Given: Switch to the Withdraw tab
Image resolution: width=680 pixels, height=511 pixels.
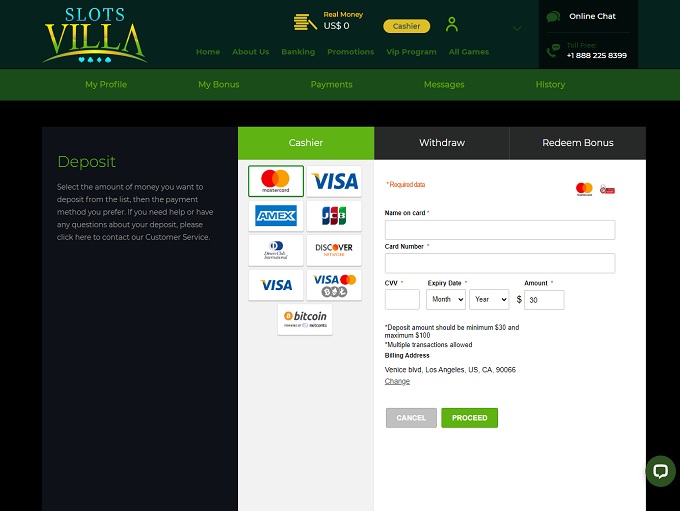Looking at the screenshot, I should 441,143.
